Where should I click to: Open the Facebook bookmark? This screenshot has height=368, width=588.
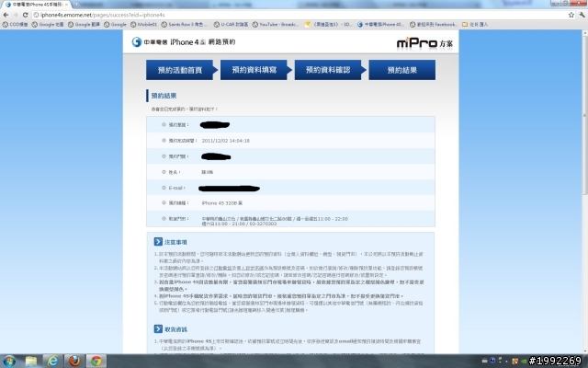click(434, 25)
